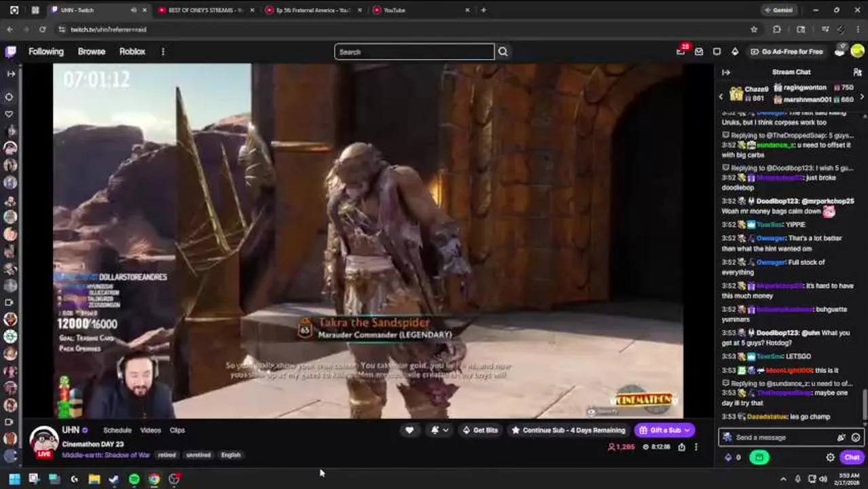This screenshot has width=868, height=489.
Task: Mute the UHN Twitch tab audio icon
Action: click(x=133, y=10)
